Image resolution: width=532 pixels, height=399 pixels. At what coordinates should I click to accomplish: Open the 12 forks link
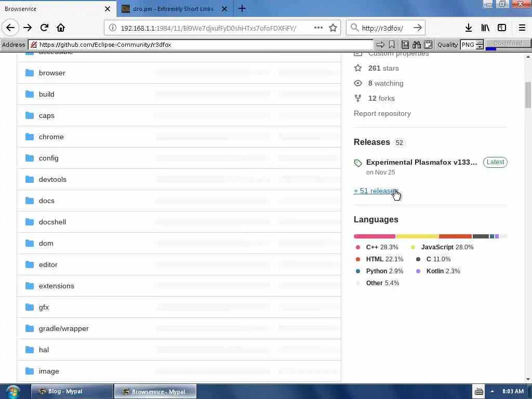click(381, 98)
